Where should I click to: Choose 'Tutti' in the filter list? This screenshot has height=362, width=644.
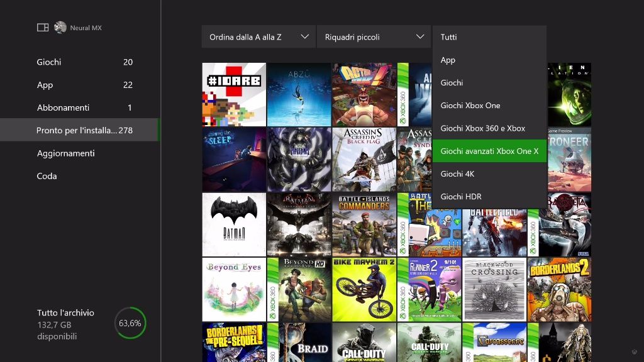tap(489, 37)
